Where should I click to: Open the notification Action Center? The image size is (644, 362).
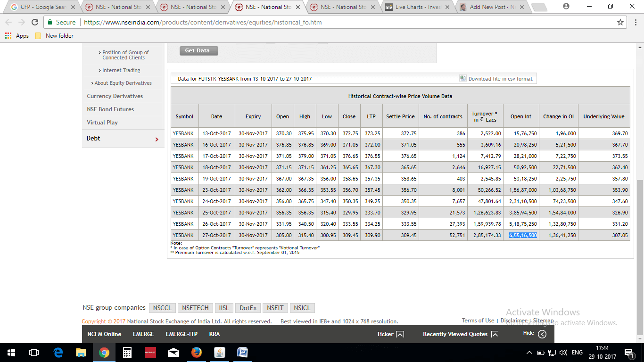coord(628,353)
